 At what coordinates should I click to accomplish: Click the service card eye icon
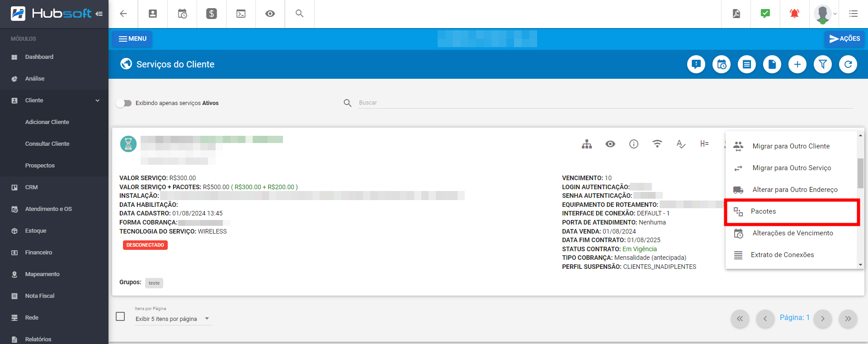[610, 144]
